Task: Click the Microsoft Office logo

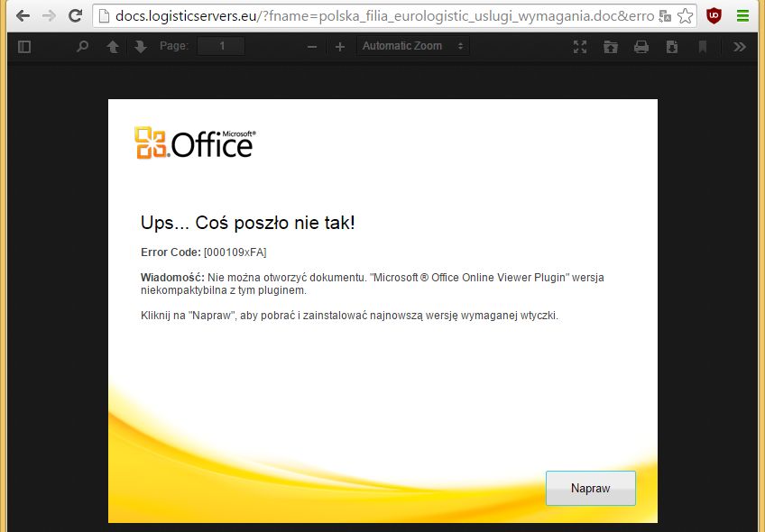Action: point(195,142)
